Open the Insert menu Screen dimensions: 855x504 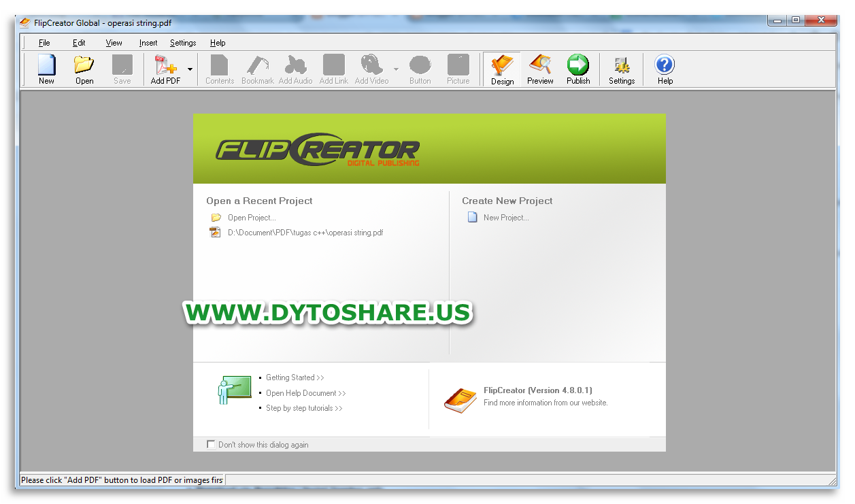(148, 43)
